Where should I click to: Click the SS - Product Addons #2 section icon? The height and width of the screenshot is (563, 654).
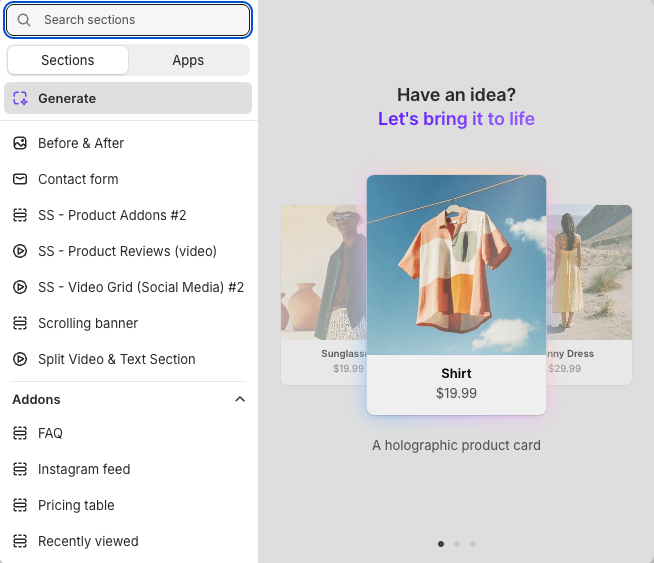coord(20,215)
